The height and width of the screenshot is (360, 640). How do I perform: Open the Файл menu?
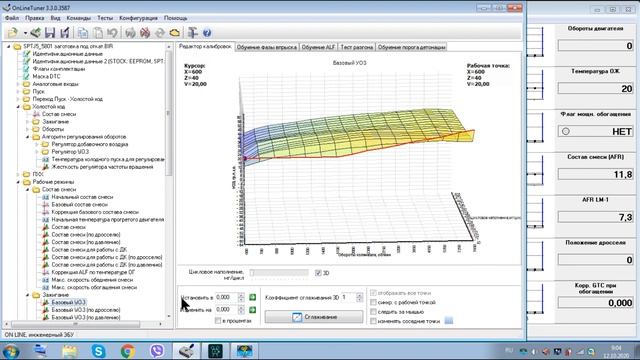(x=12, y=18)
